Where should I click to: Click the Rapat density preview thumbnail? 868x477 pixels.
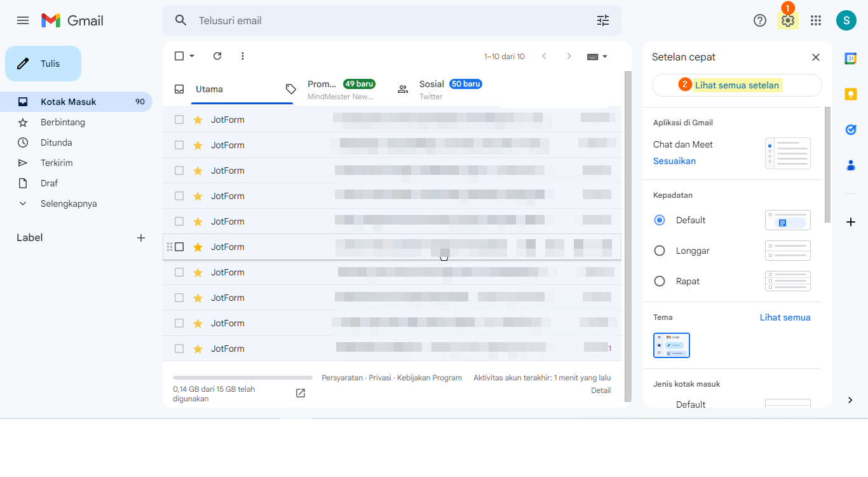788,281
